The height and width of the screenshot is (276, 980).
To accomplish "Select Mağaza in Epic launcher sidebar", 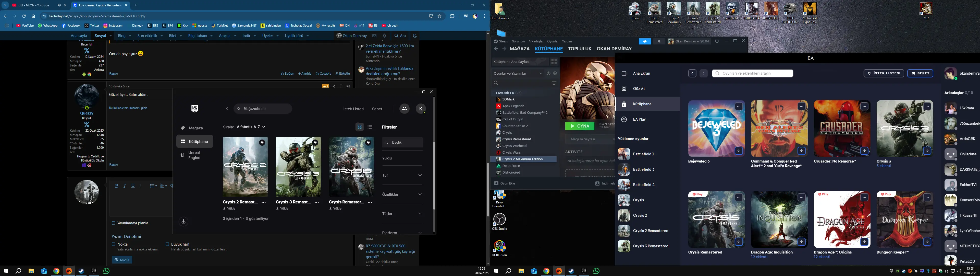I will pyautogui.click(x=194, y=128).
